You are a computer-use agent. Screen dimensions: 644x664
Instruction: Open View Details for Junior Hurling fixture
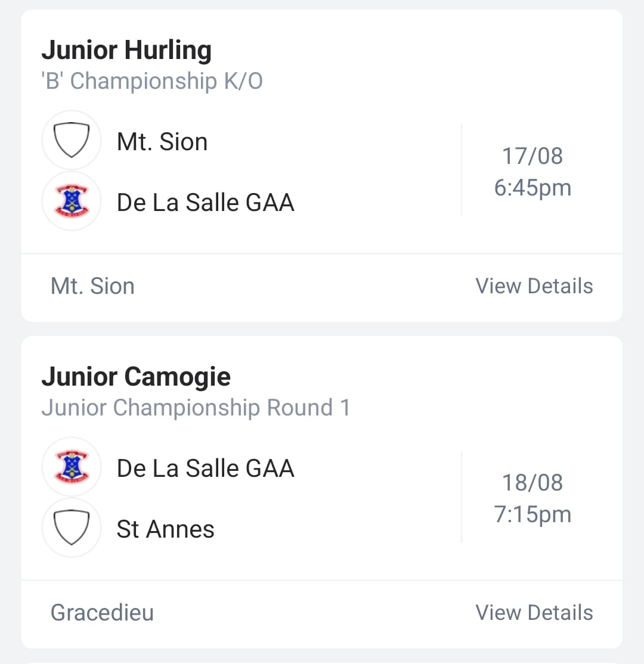534,286
